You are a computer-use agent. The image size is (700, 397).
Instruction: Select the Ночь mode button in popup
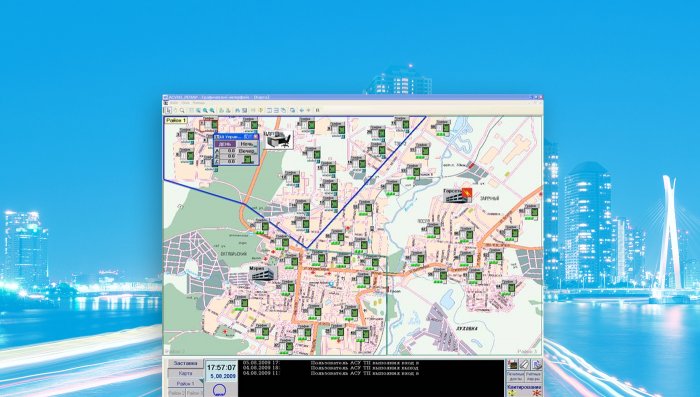tap(247, 144)
